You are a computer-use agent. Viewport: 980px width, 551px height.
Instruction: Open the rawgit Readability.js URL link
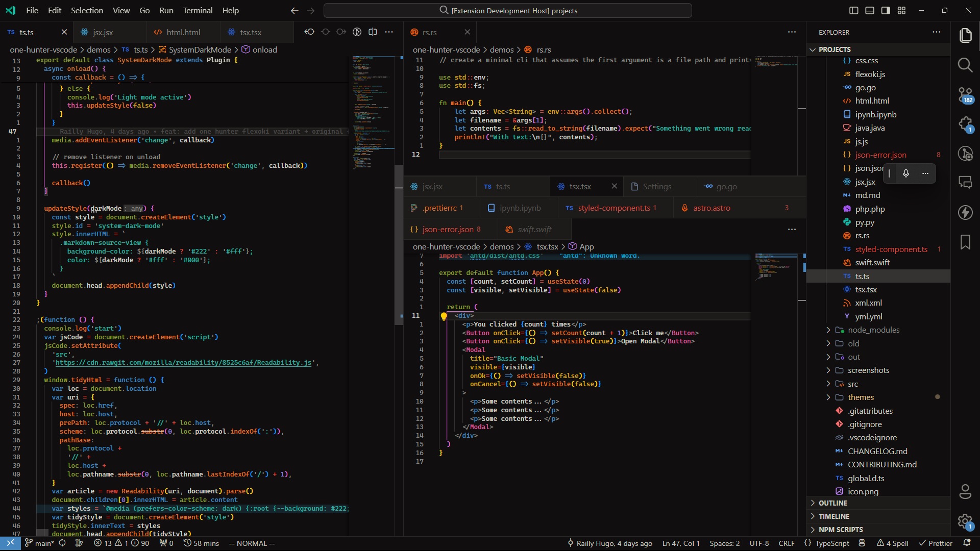(184, 363)
